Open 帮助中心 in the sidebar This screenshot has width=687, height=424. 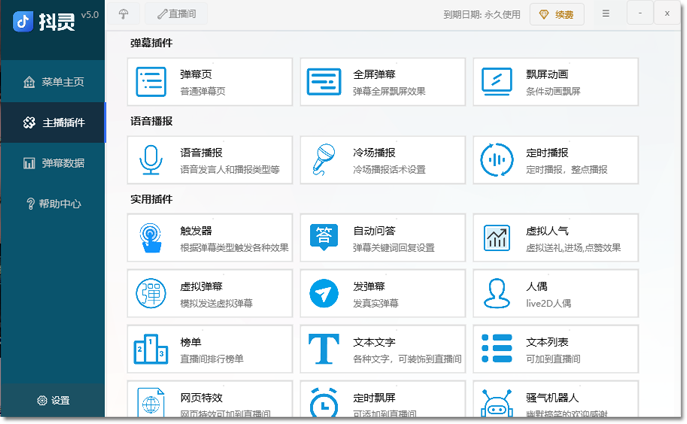(x=53, y=204)
